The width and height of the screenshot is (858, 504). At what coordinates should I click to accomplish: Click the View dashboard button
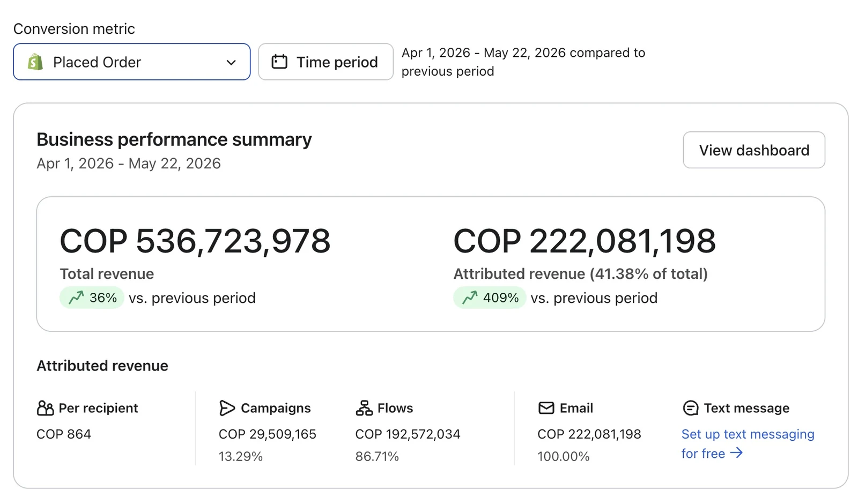(x=754, y=150)
